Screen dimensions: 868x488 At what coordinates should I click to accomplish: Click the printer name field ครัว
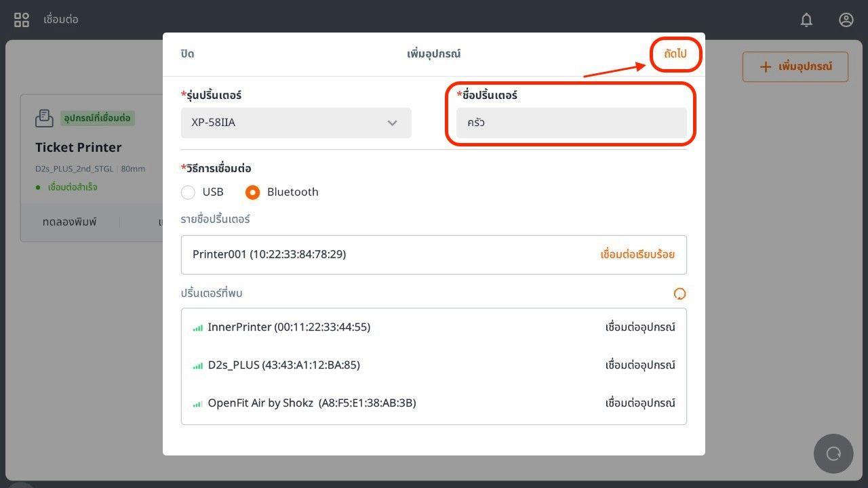coord(571,123)
